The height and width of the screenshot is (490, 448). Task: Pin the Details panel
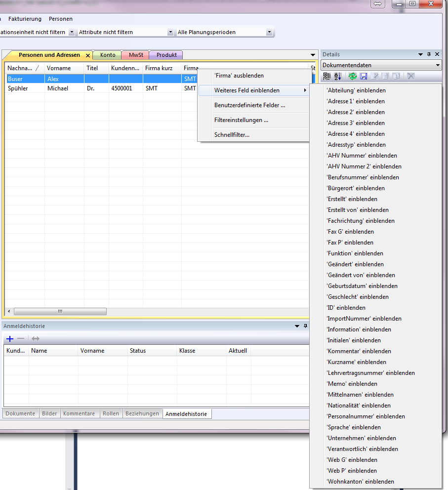(429, 54)
